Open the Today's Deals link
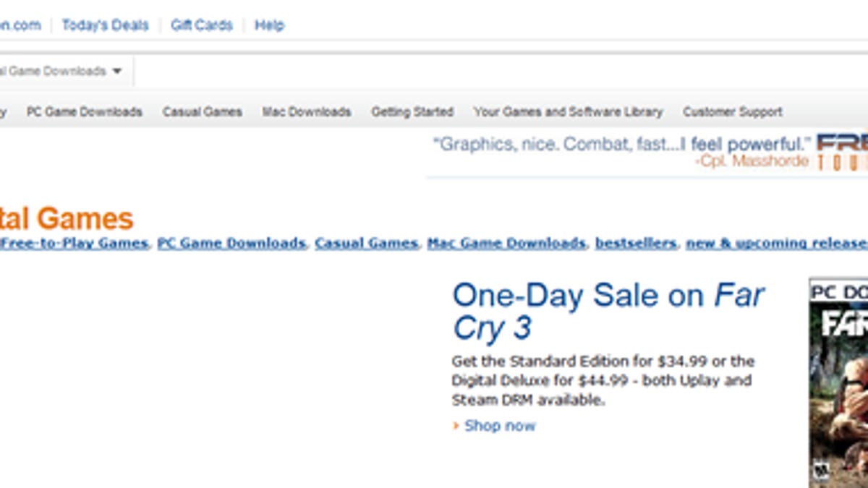This screenshot has height=488, width=868. (x=105, y=25)
